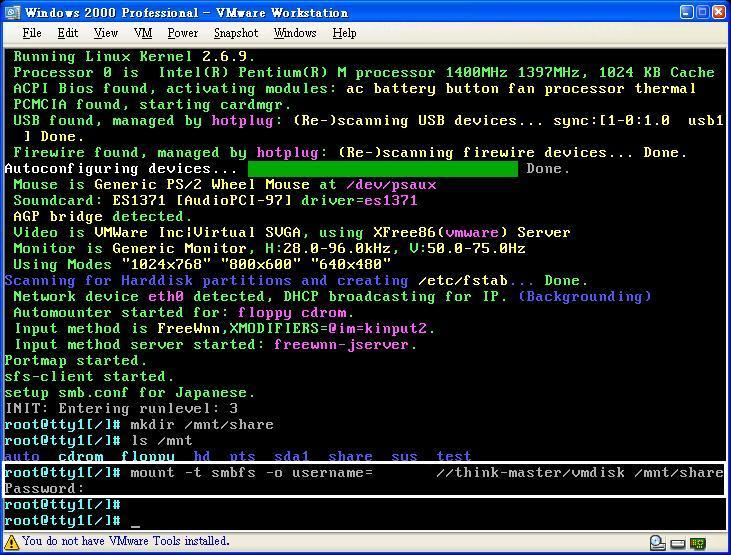Click the 'You do not have VMware Tools installed.' message

126,541
